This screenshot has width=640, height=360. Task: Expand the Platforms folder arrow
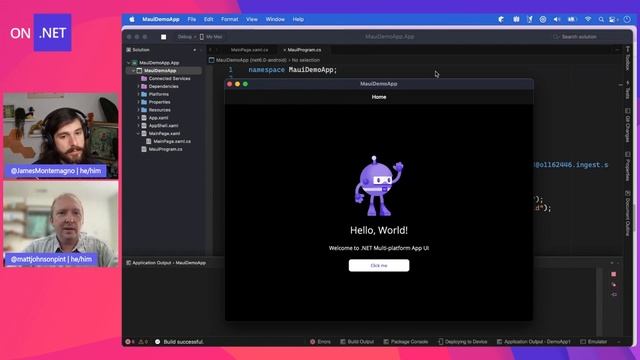tap(138, 94)
